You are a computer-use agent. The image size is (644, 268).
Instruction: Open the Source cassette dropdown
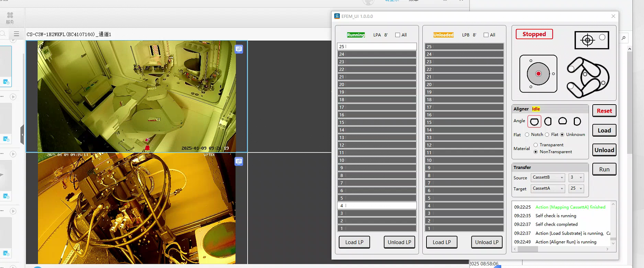point(548,178)
